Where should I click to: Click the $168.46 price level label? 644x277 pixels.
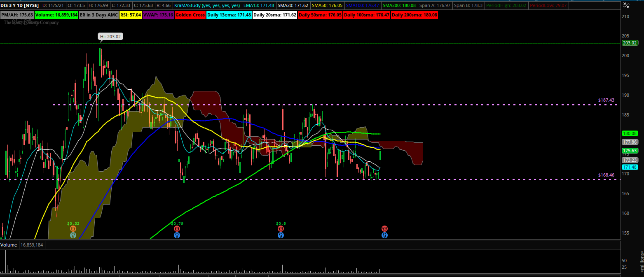(606, 175)
